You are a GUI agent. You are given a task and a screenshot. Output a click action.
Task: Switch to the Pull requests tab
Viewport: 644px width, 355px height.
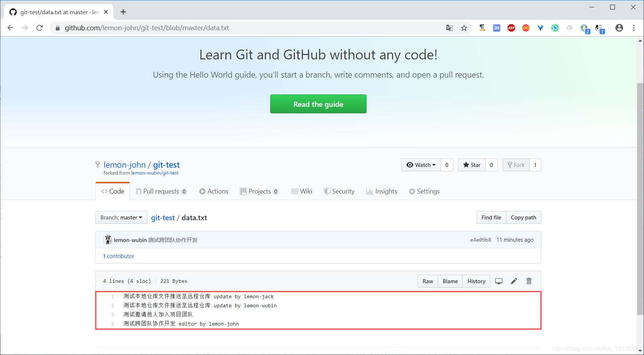point(161,191)
